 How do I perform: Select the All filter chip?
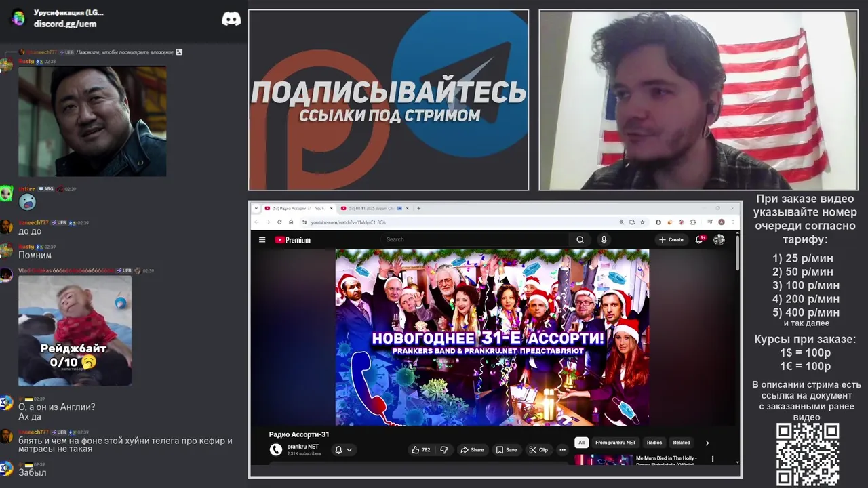coord(581,443)
